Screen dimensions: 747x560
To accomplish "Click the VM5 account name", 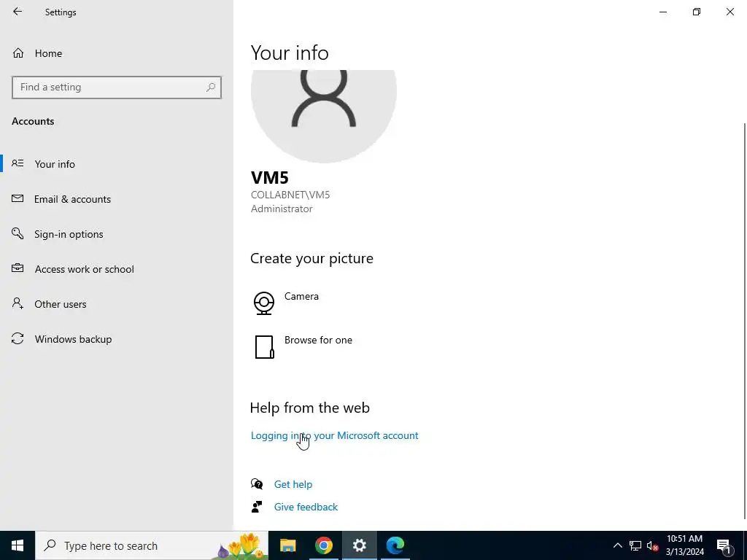I will (x=270, y=178).
